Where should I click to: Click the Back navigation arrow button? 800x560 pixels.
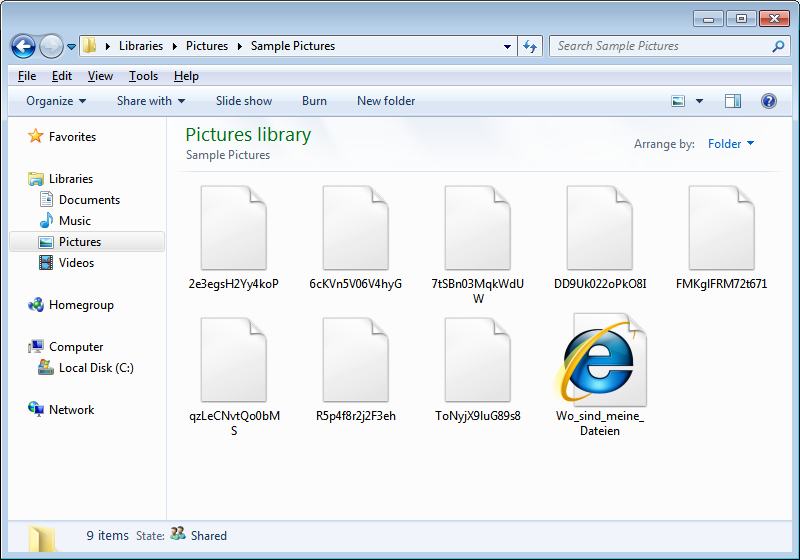tap(23, 46)
